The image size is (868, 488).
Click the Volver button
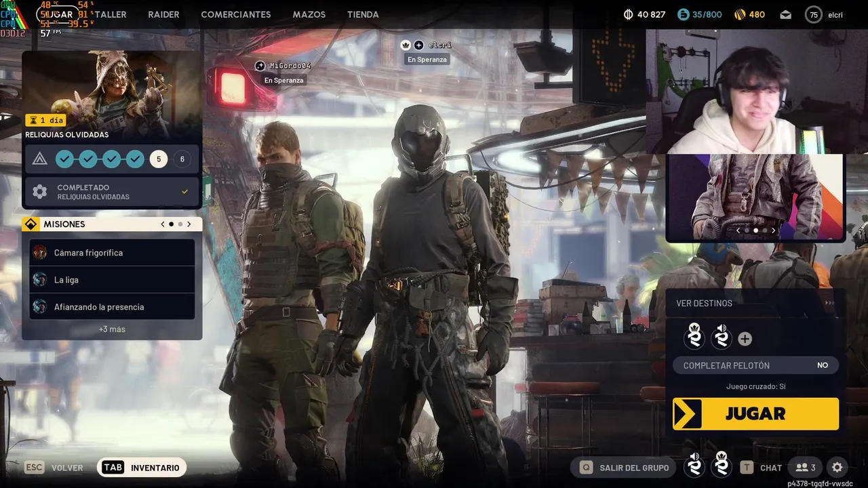[x=54, y=468]
